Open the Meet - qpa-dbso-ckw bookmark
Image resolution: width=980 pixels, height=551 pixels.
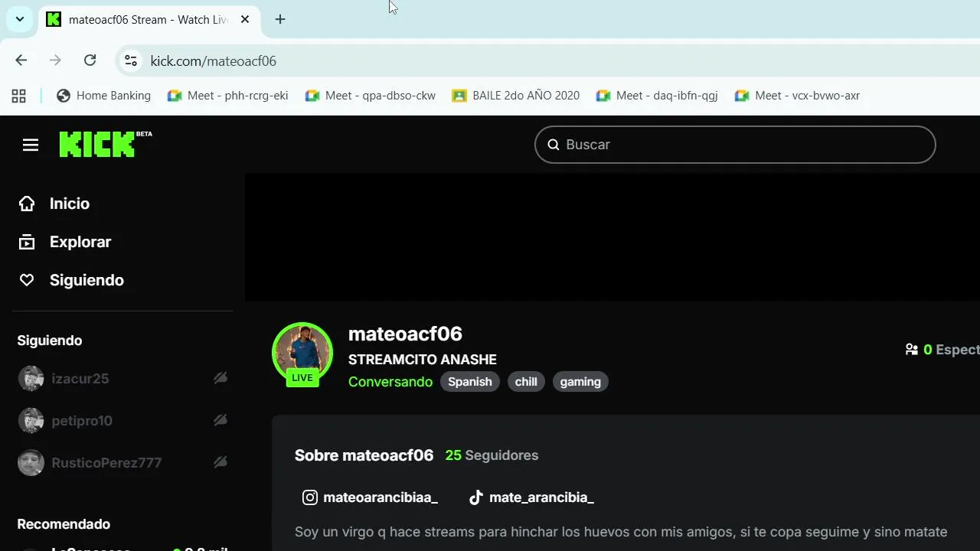371,96
